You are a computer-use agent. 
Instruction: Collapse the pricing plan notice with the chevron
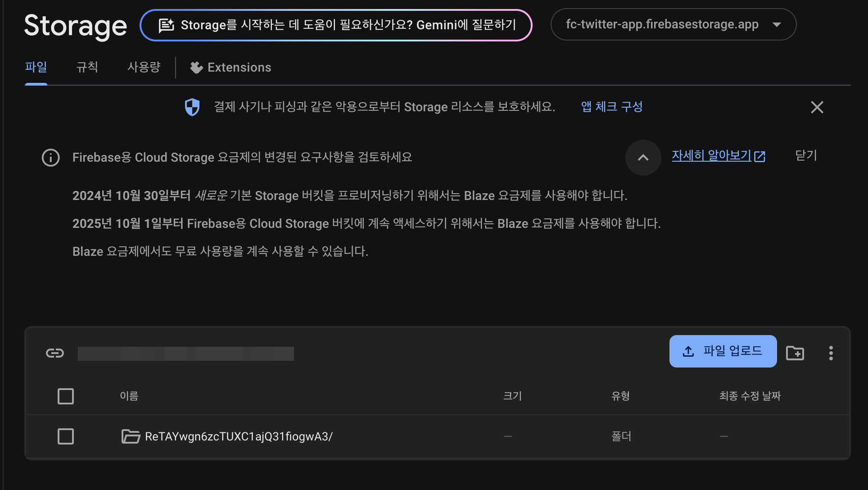point(643,158)
